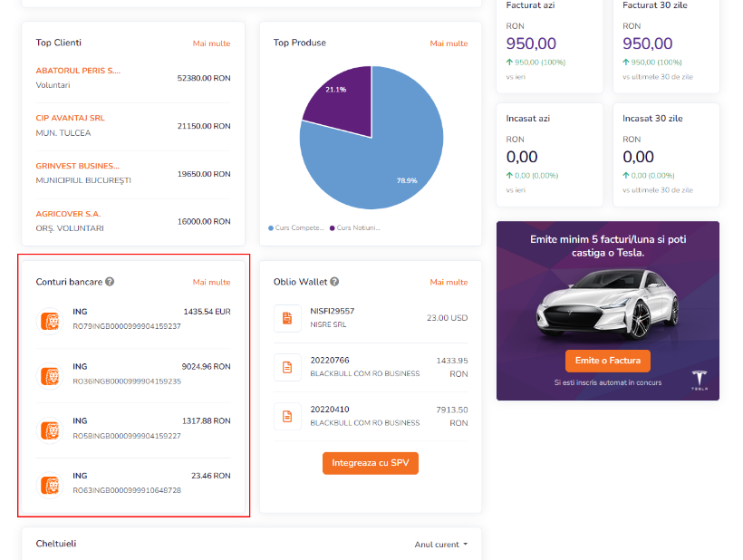743x560 pixels.
Task: Select the 21.1% purple pie slice
Action: pyautogui.click(x=346, y=101)
